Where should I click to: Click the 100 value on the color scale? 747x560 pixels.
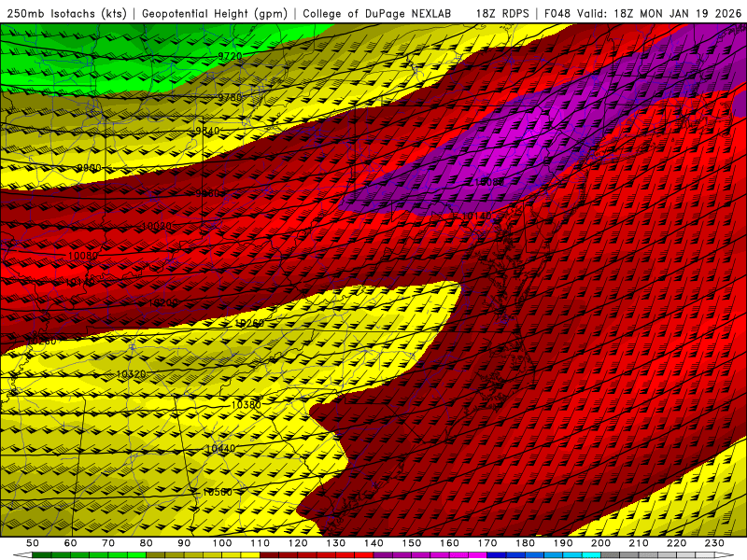click(222, 543)
